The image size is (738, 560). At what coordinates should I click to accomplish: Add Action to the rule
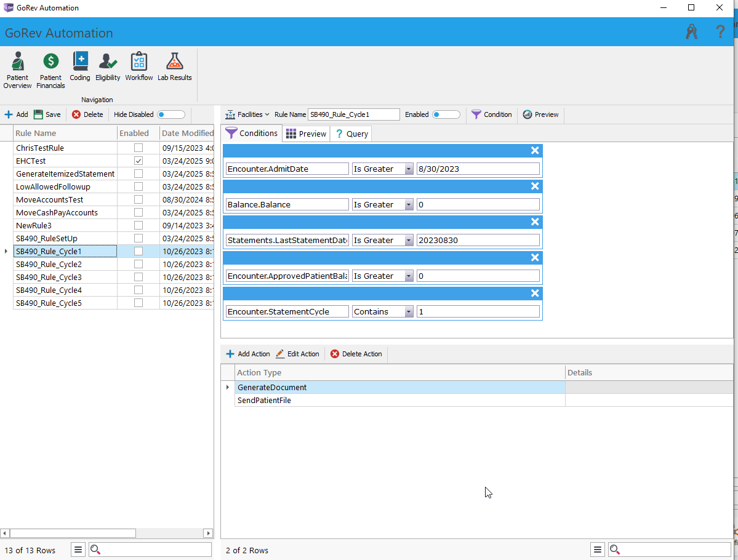[x=248, y=354]
